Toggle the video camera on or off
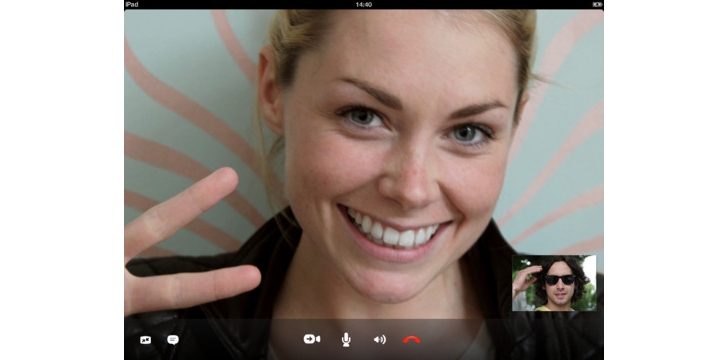This screenshot has width=728, height=360. [x=312, y=339]
